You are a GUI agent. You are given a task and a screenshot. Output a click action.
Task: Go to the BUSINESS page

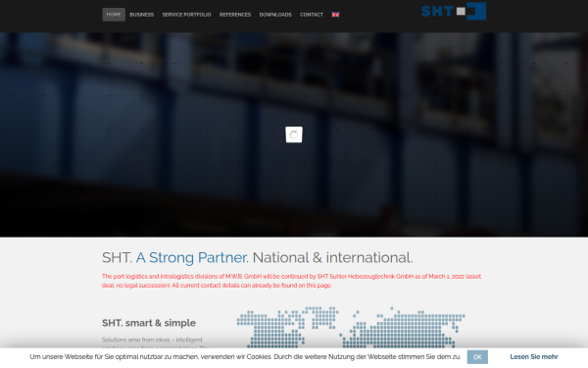[x=142, y=15]
